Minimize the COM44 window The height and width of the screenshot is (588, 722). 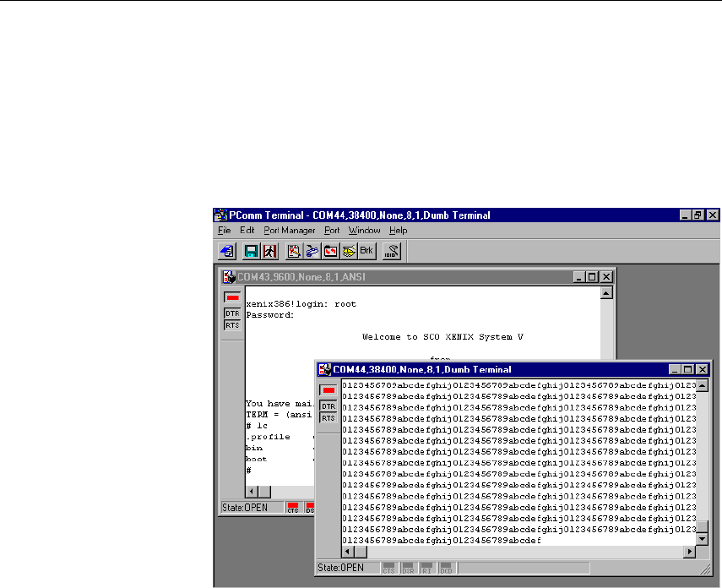click(675, 369)
